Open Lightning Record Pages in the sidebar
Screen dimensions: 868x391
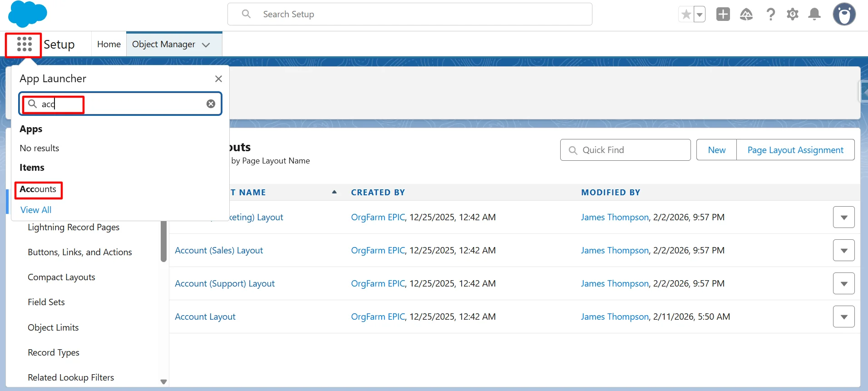[74, 227]
